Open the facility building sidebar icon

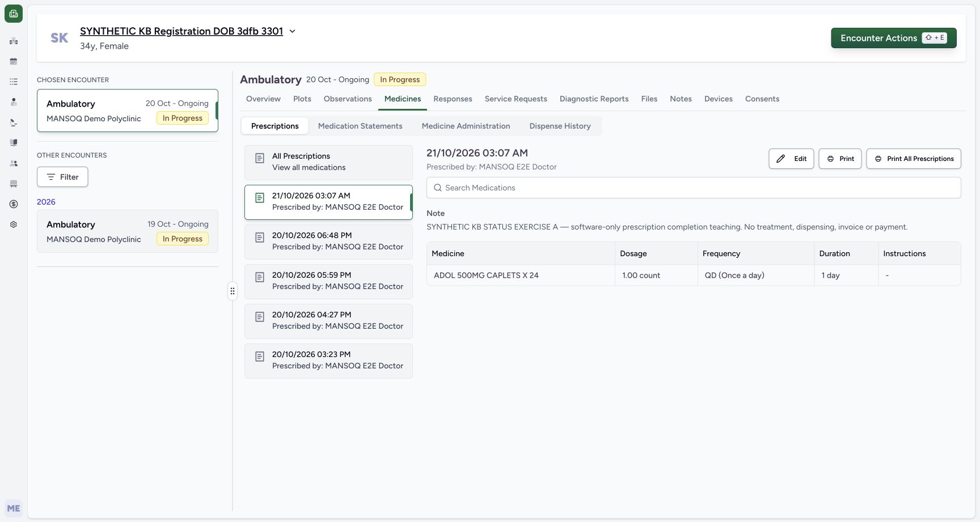click(x=14, y=41)
